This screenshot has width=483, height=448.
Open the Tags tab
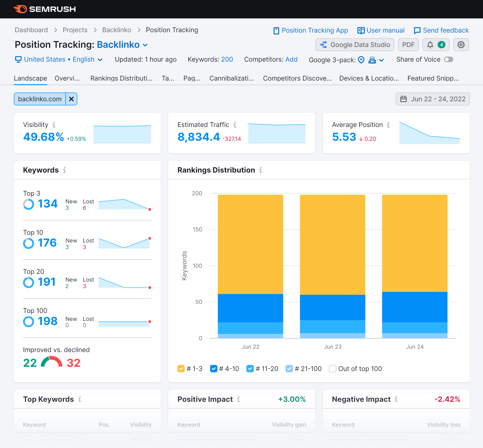pyautogui.click(x=168, y=78)
